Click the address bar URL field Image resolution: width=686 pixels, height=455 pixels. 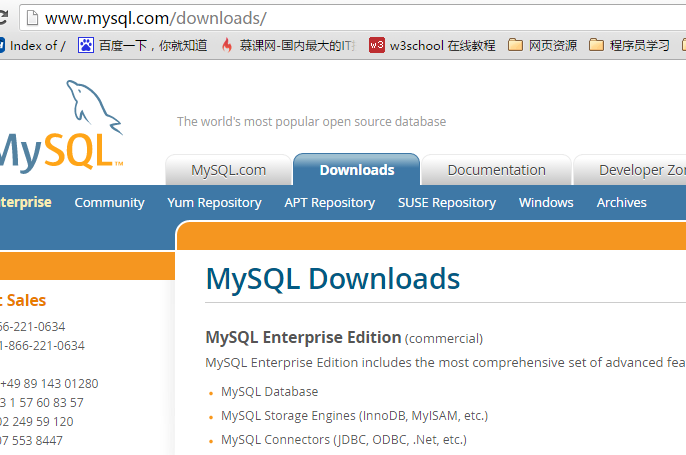point(353,18)
